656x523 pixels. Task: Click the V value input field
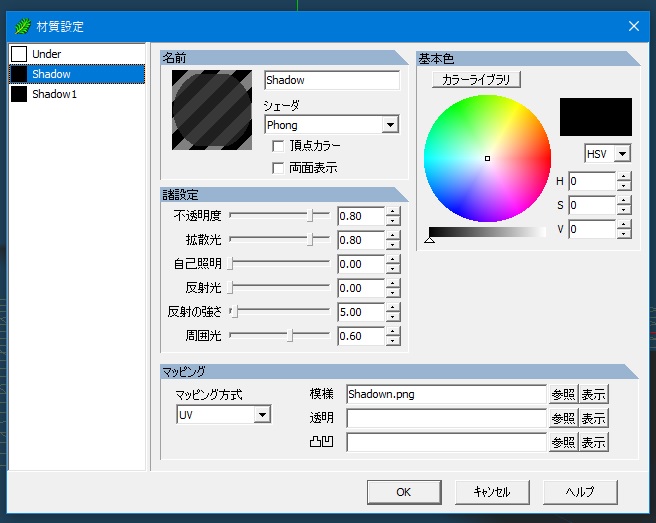coord(592,229)
